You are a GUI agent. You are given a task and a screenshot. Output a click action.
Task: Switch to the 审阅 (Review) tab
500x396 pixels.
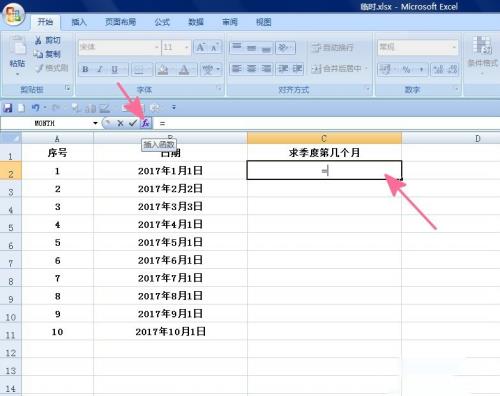pyautogui.click(x=230, y=22)
